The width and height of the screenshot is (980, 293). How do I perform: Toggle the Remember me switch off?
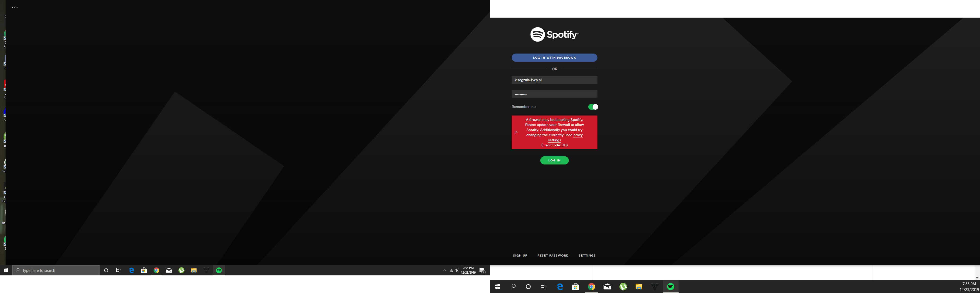(593, 107)
